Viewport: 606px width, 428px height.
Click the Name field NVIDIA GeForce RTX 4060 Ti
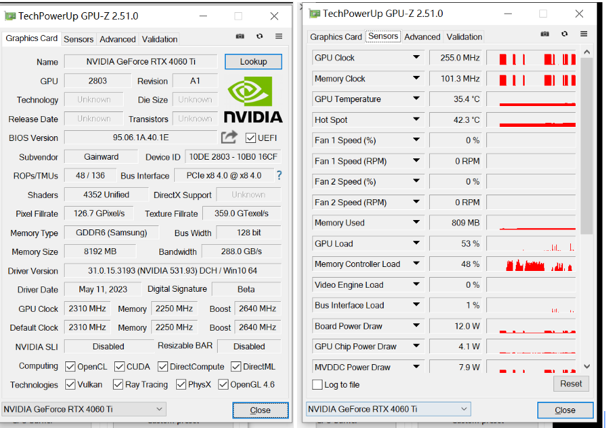[141, 61]
